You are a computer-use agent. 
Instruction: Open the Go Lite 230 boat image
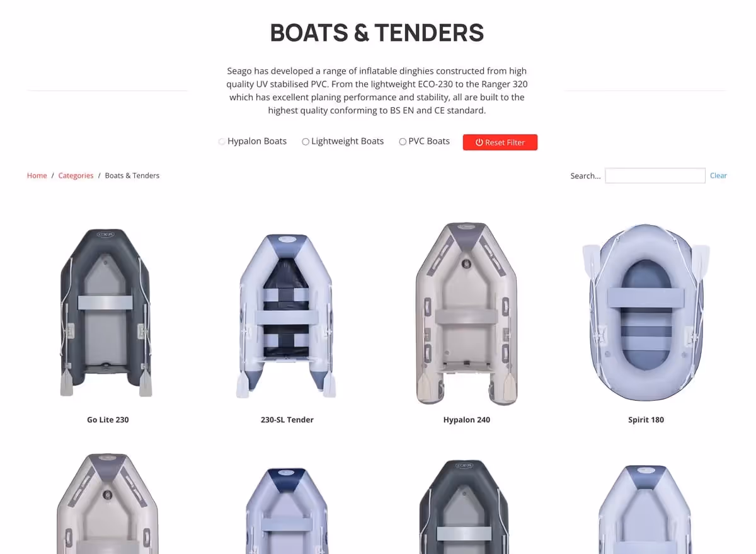click(106, 313)
